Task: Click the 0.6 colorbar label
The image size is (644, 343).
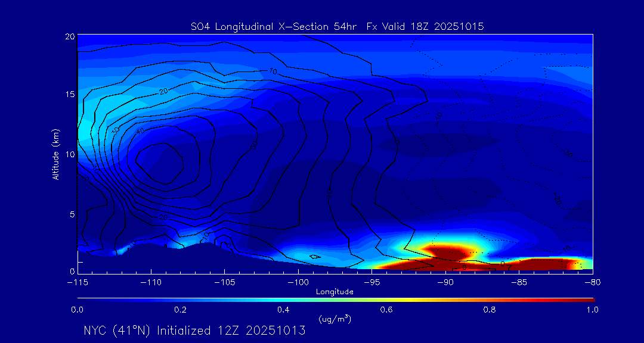Action: tap(386, 310)
